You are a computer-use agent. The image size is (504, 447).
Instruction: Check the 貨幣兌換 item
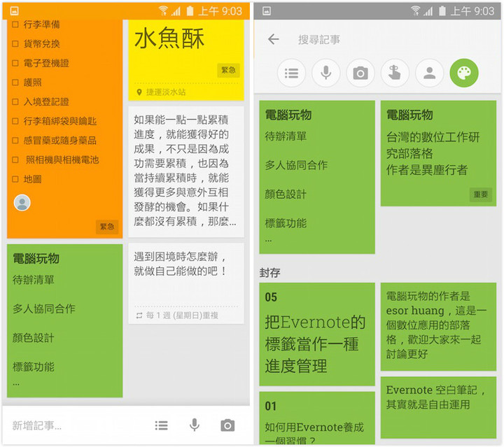pos(15,44)
